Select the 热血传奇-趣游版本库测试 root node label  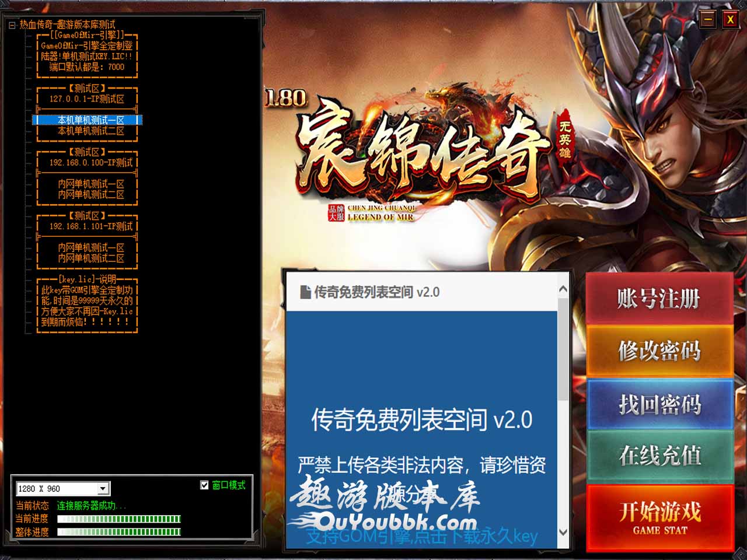[67, 24]
